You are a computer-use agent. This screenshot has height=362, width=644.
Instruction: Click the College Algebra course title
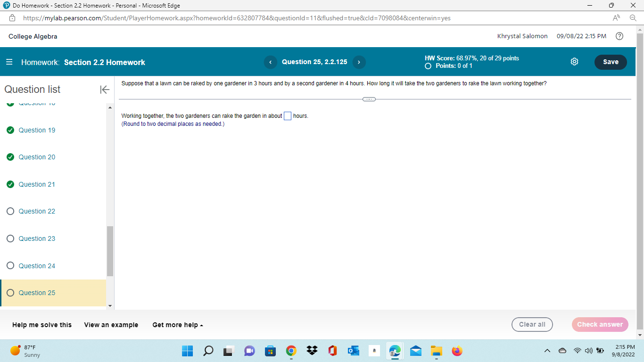33,36
